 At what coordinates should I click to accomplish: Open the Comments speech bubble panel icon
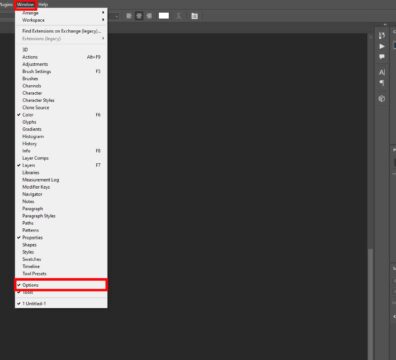(x=382, y=56)
